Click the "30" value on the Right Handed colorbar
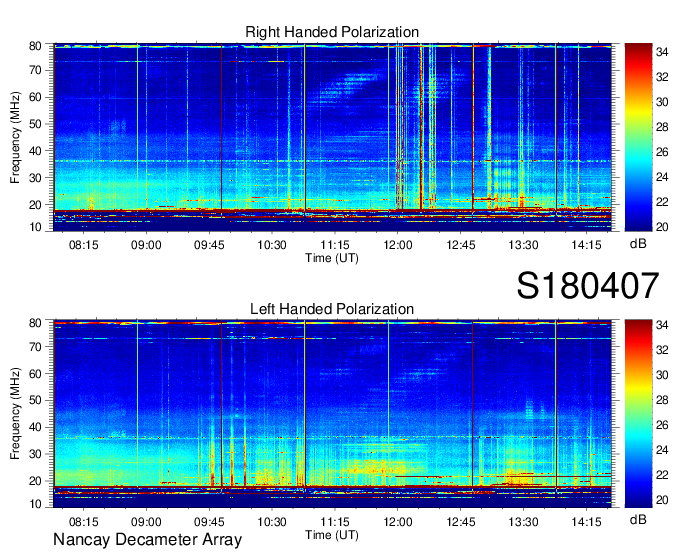 (x=662, y=102)
